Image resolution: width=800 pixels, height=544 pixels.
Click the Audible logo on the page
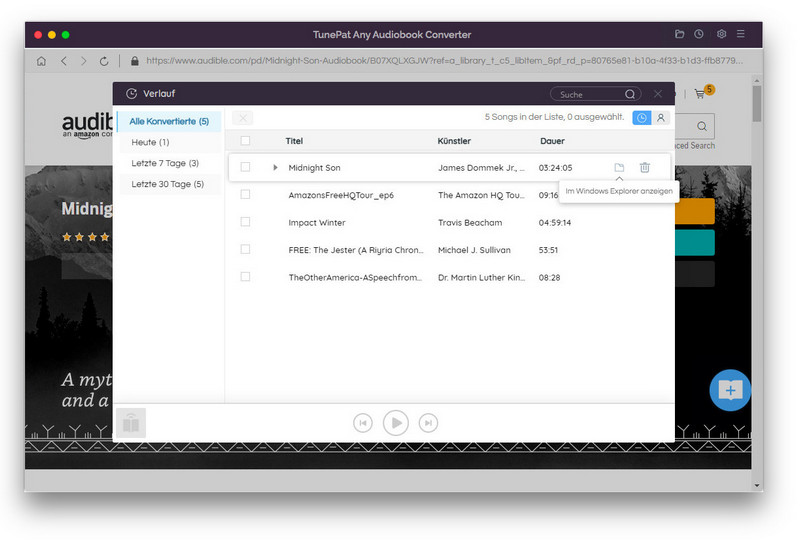click(x=87, y=125)
